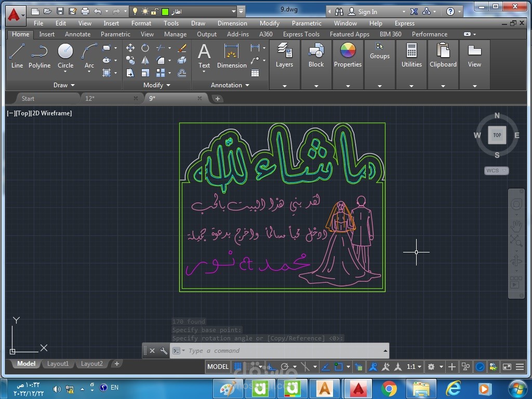
Task: Click the Copy objects tool
Action: [130, 60]
